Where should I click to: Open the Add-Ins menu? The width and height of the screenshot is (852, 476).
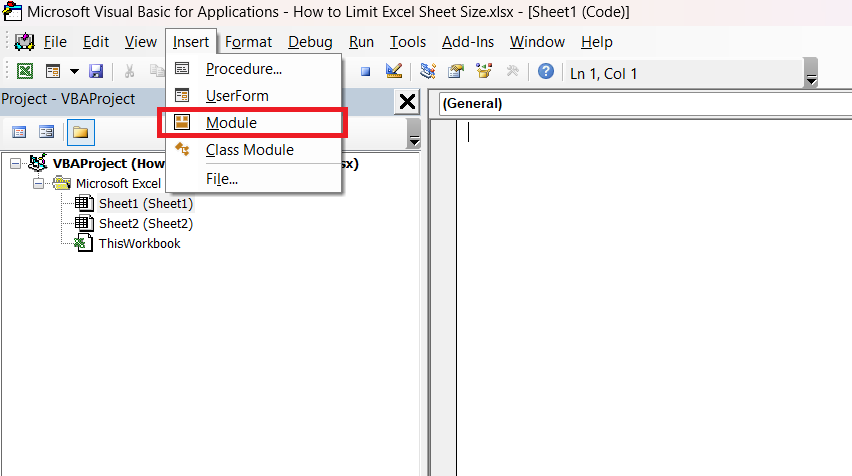pos(468,42)
